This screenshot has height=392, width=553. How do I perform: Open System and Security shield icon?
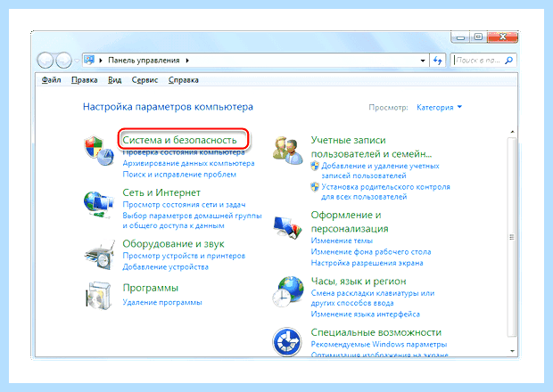tap(99, 151)
